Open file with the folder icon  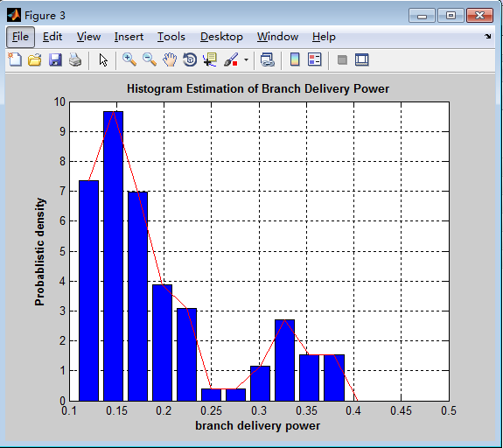[35, 59]
